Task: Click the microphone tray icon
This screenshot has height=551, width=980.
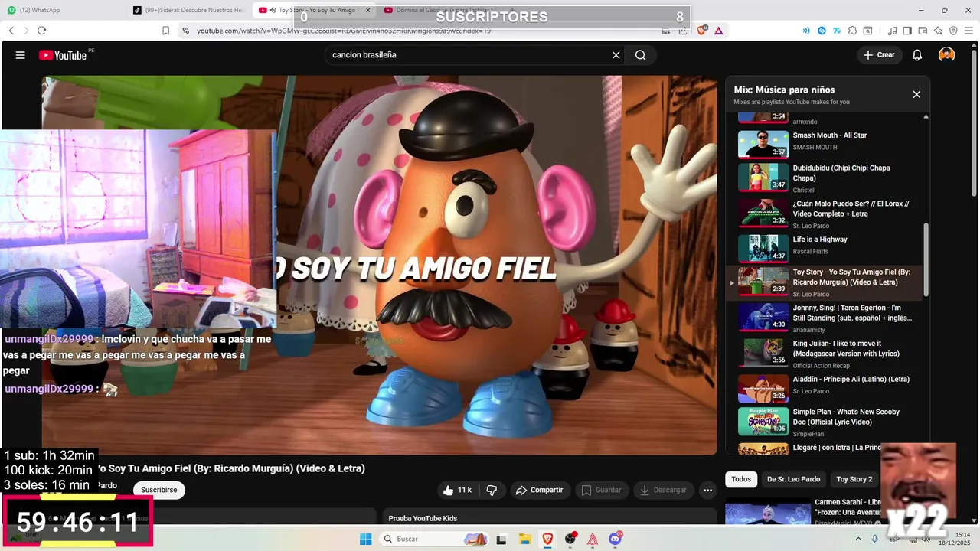Action: coord(876,539)
